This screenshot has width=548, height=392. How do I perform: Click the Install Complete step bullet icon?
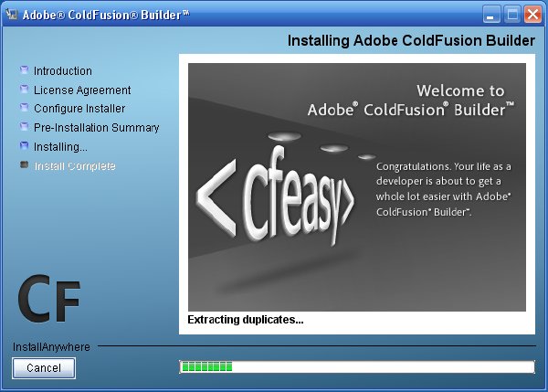(x=24, y=164)
